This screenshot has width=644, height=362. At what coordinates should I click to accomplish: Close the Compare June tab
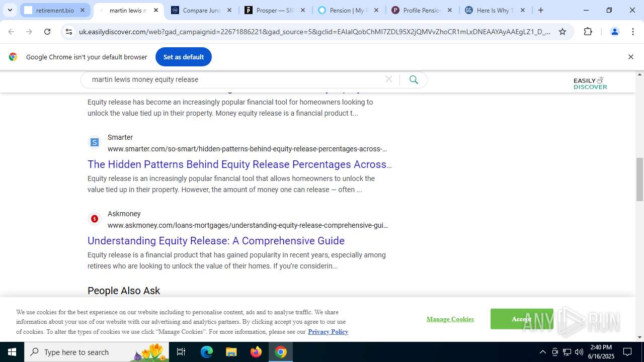tap(229, 10)
